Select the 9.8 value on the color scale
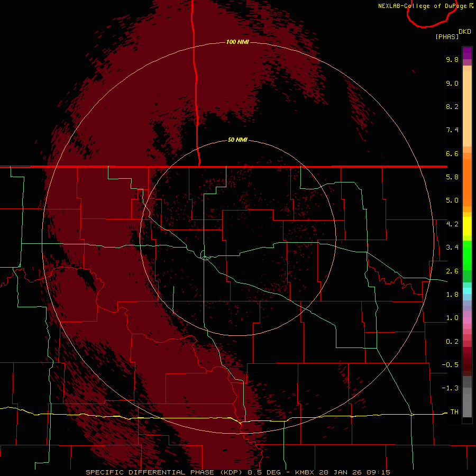 [452, 59]
